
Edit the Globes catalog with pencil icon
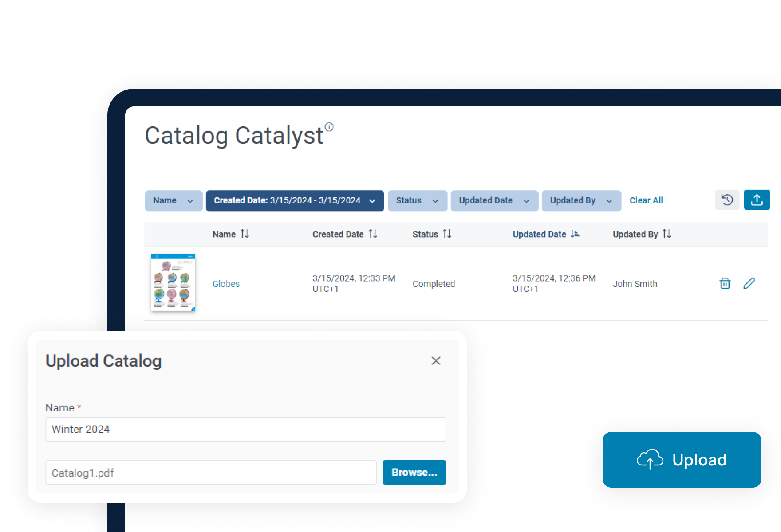coord(749,283)
